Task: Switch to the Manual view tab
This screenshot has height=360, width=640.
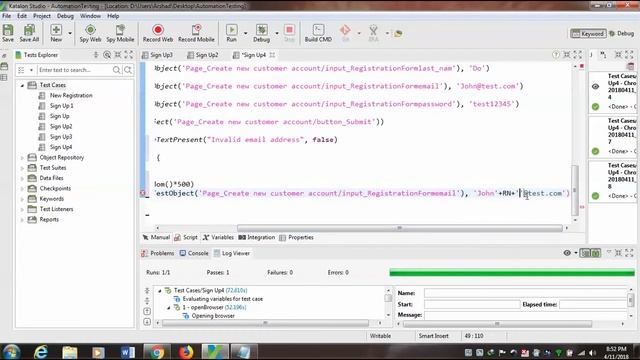Action: point(156,237)
